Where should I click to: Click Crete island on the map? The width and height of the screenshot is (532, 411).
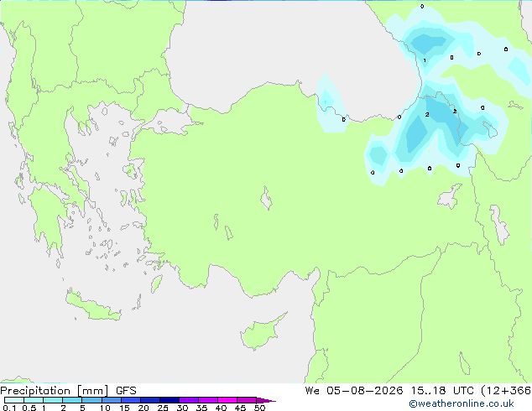pos(93,306)
